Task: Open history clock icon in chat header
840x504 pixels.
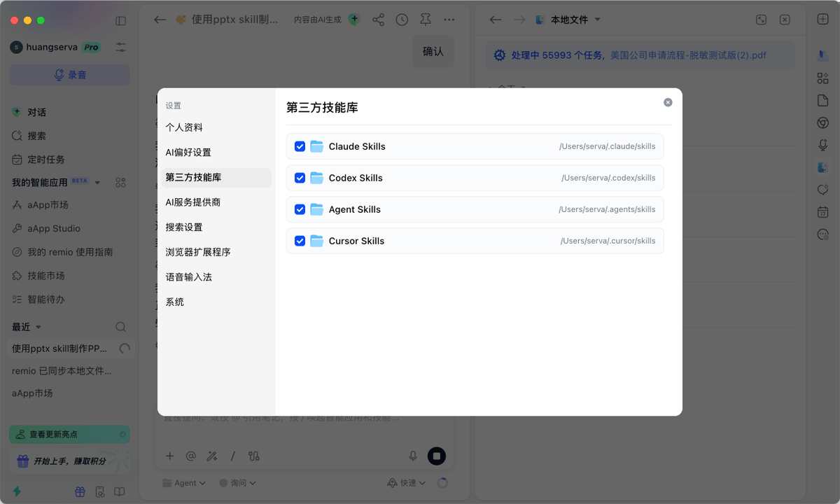Action: pos(402,20)
